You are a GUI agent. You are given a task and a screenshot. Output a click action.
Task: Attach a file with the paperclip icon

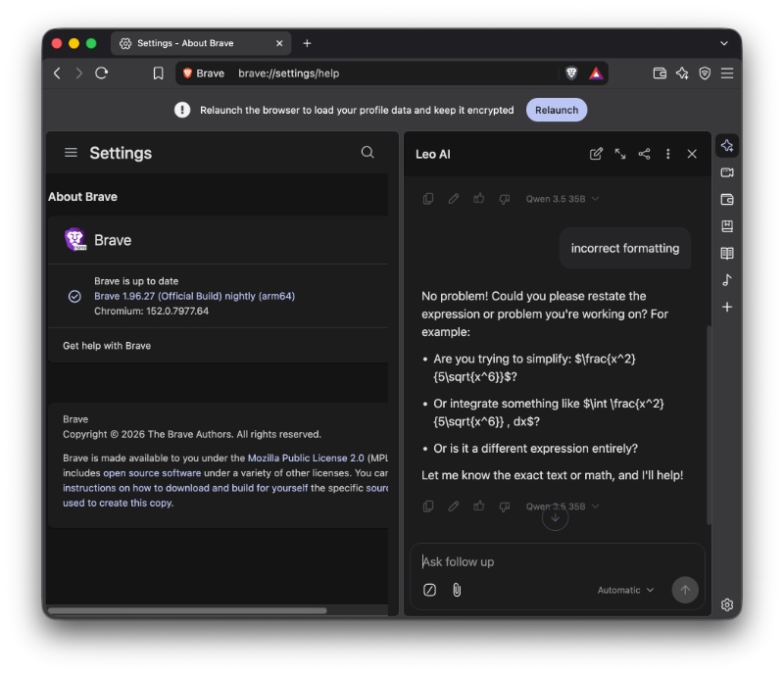(457, 590)
